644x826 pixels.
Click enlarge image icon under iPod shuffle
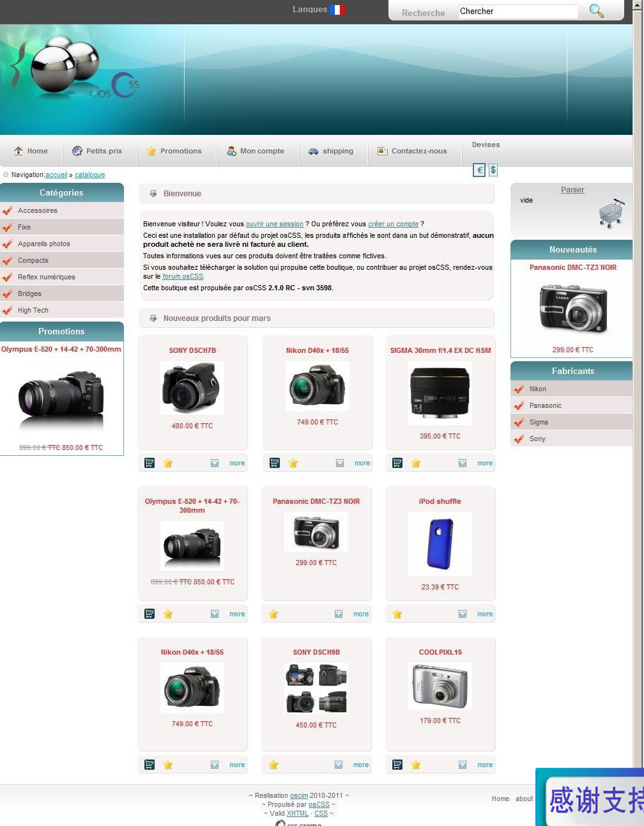[463, 614]
